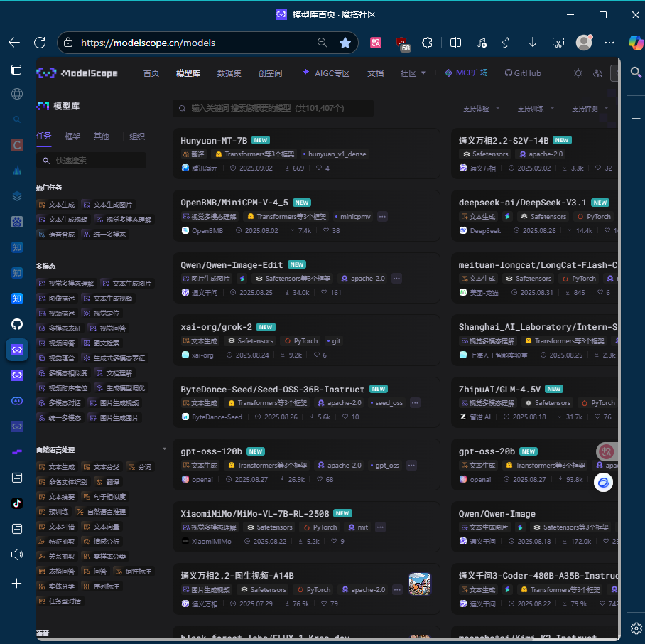Select the 命名实体识别 task filter
The height and width of the screenshot is (644, 645).
coord(63,482)
